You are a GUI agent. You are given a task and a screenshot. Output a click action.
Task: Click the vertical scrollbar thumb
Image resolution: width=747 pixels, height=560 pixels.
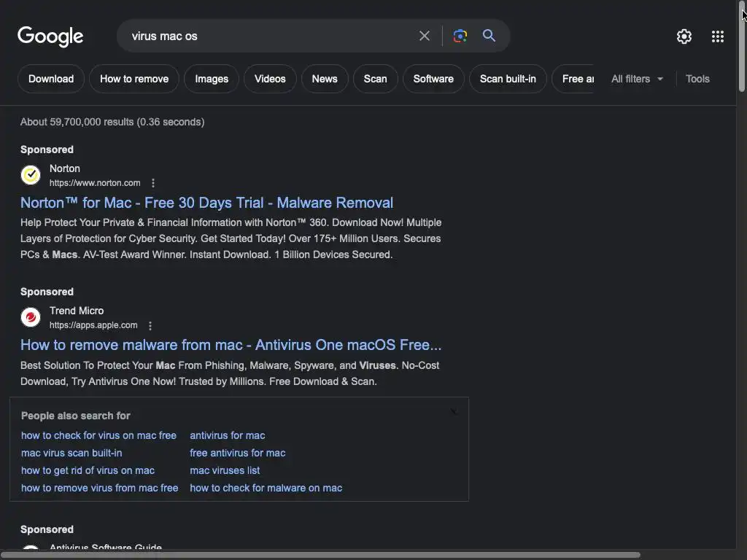coord(741,47)
